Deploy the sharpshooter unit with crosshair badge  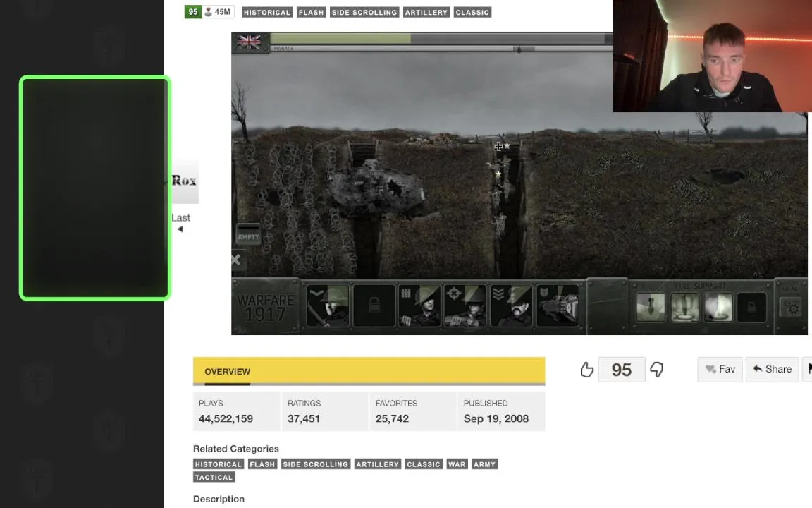465,306
